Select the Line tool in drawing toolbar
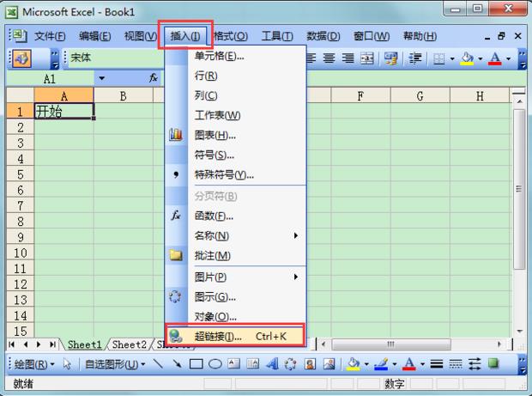The width and height of the screenshot is (532, 396). point(158,364)
